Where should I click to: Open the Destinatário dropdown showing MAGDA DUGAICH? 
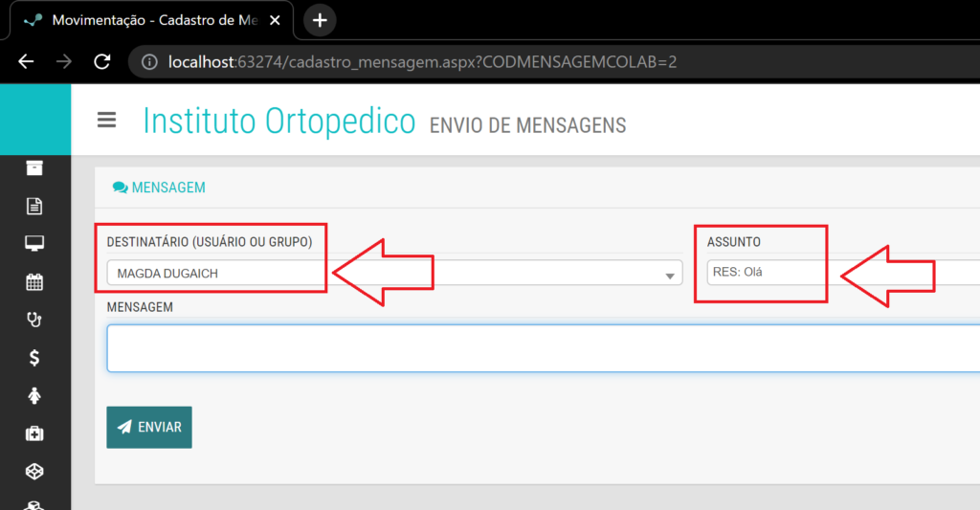pos(394,273)
